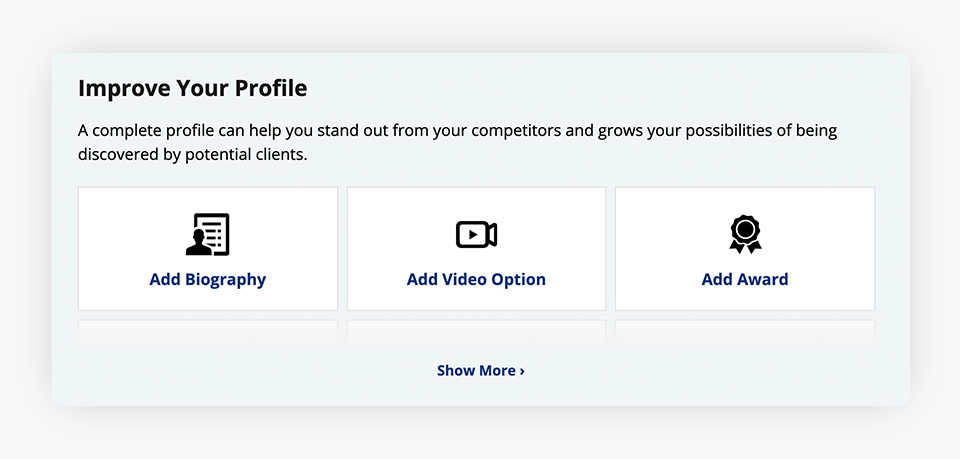The height and width of the screenshot is (459, 960).
Task: Choose the Add Award text link
Action: tap(745, 279)
